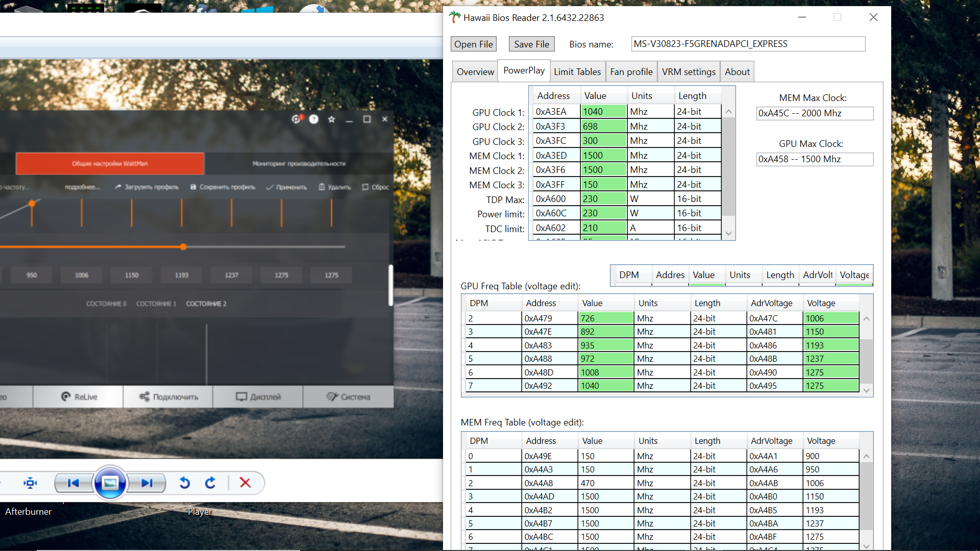Rotate image counterclockwise
980x551 pixels.
(x=185, y=483)
